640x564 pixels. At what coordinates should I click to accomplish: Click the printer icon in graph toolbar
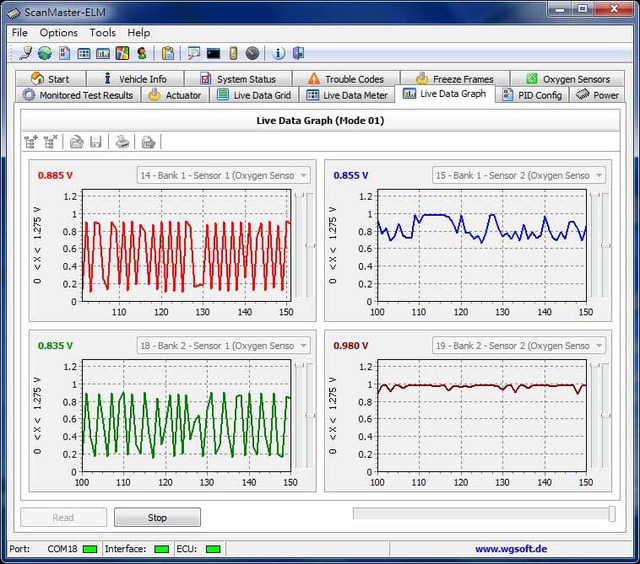(x=122, y=142)
